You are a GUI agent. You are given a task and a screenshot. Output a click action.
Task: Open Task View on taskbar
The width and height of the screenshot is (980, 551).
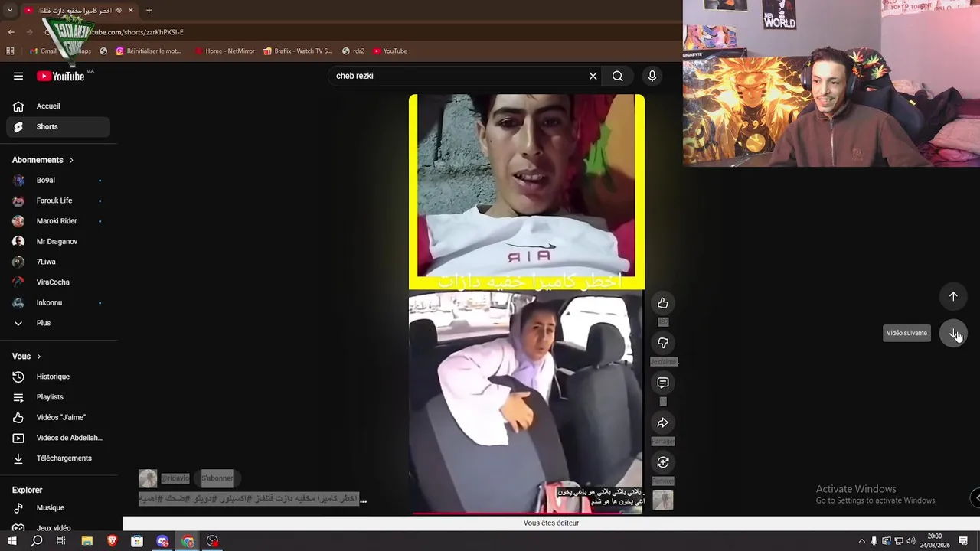point(61,541)
